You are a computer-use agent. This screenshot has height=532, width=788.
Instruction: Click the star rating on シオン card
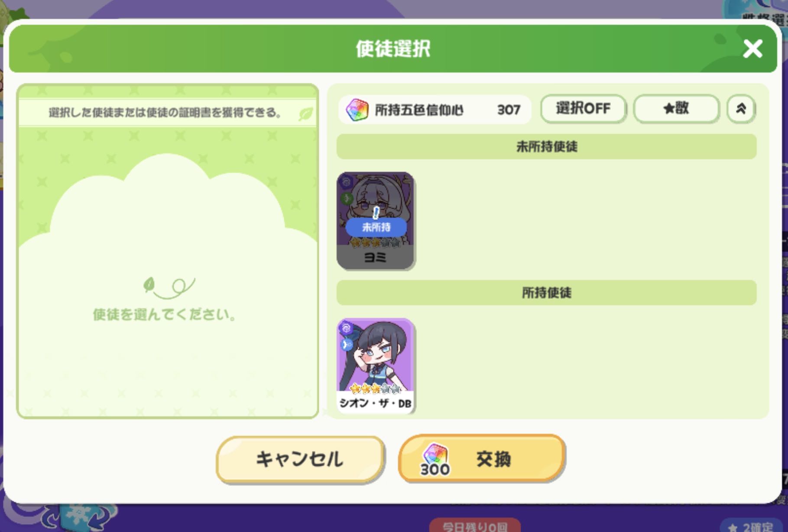point(375,388)
